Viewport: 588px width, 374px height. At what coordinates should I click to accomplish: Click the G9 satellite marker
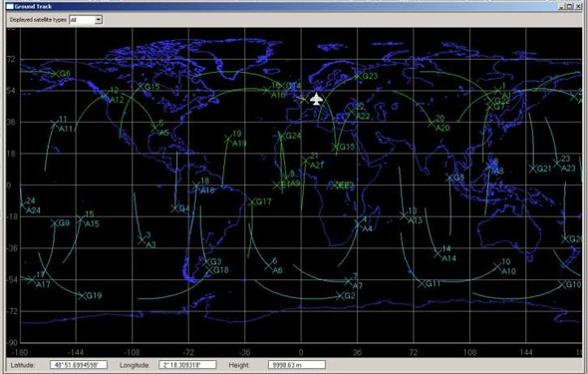pyautogui.click(x=55, y=223)
